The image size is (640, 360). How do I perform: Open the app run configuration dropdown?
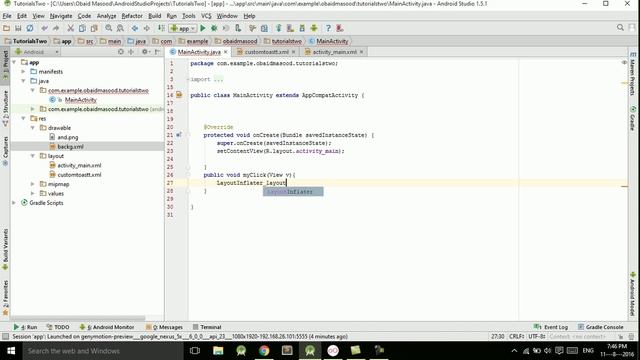point(183,28)
